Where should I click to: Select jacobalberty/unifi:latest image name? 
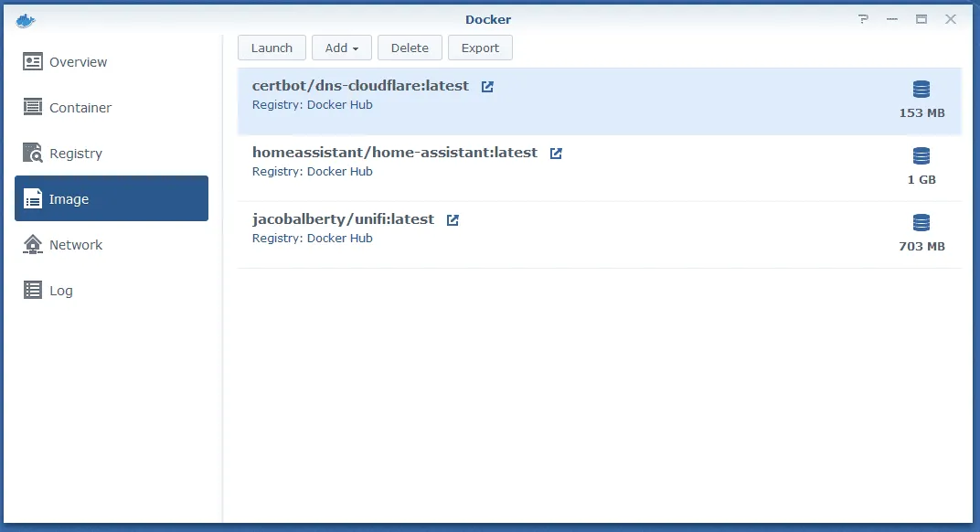[x=343, y=219]
